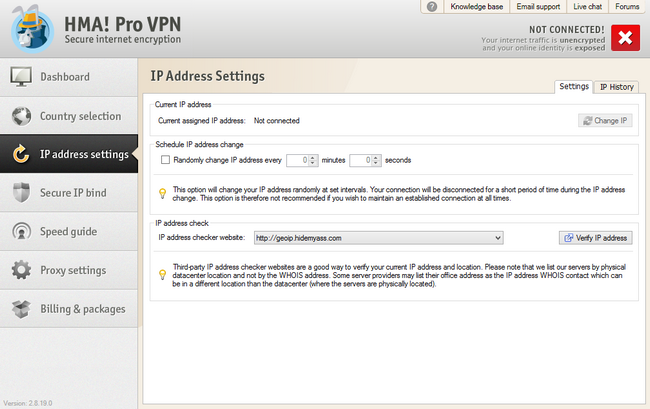Decrease the minutes spinner value
The width and height of the screenshot is (650, 409).
click(313, 163)
